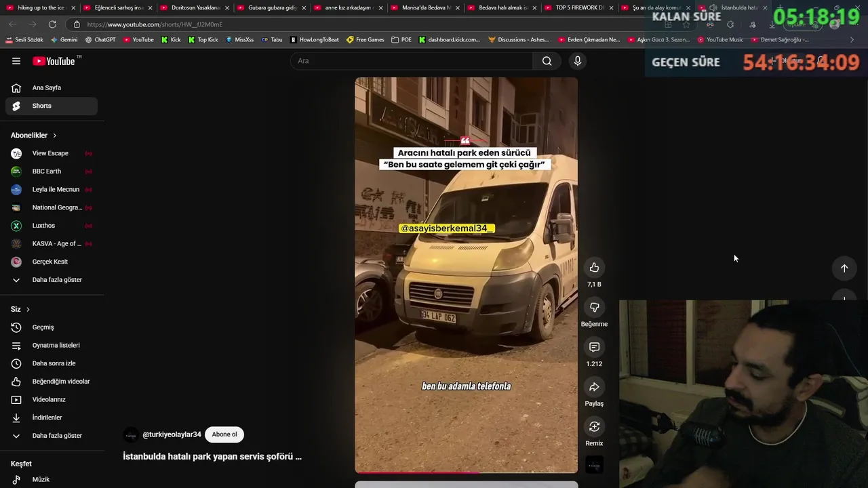Open Geçmiş history in sidebar
The height and width of the screenshot is (488, 868).
click(x=52, y=327)
